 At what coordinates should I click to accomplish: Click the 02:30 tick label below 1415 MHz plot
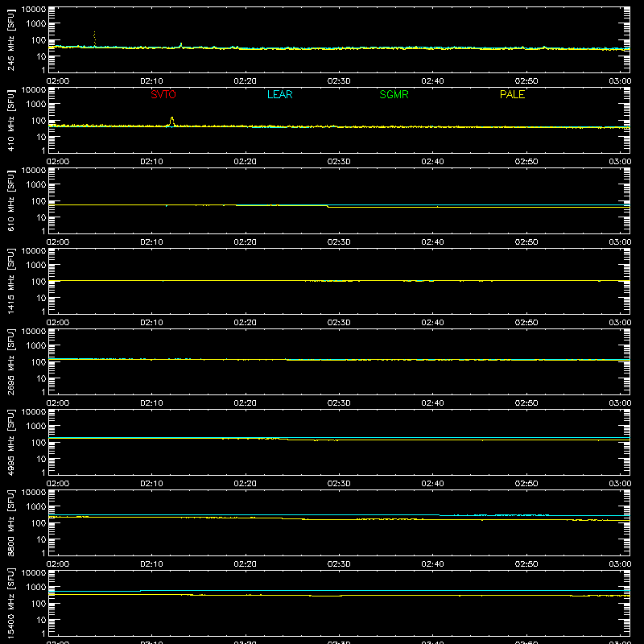click(x=339, y=323)
